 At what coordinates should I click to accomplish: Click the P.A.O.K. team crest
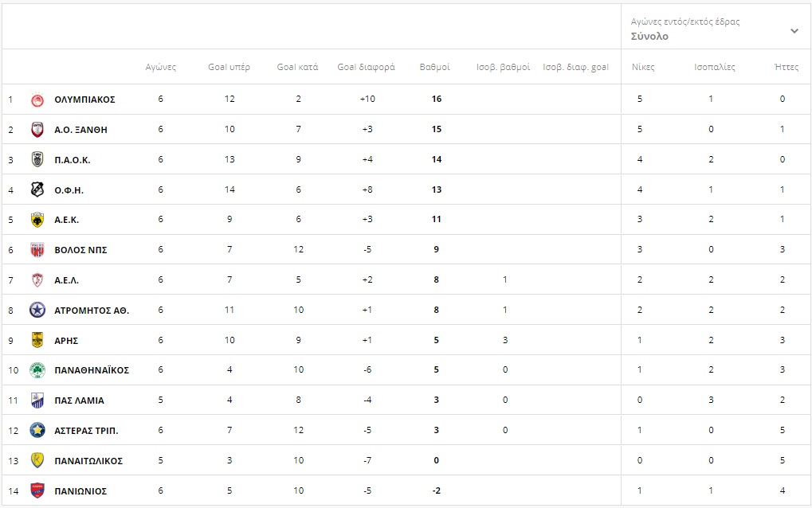37,159
